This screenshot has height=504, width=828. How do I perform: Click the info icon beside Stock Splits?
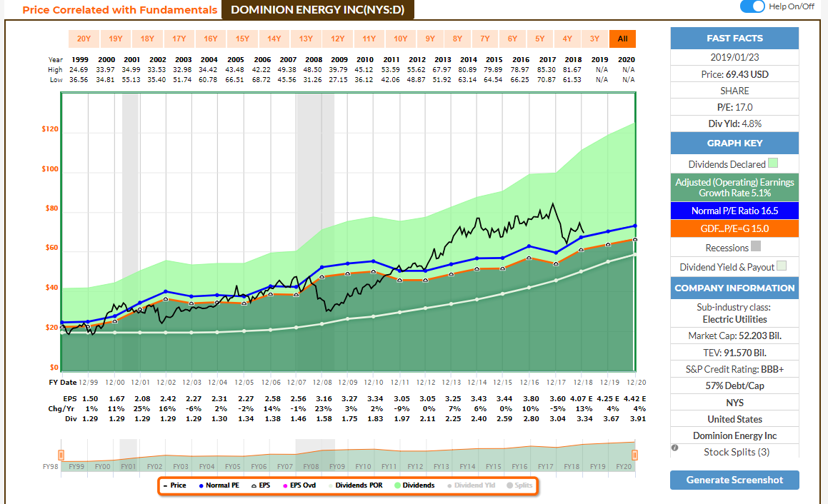point(674,448)
